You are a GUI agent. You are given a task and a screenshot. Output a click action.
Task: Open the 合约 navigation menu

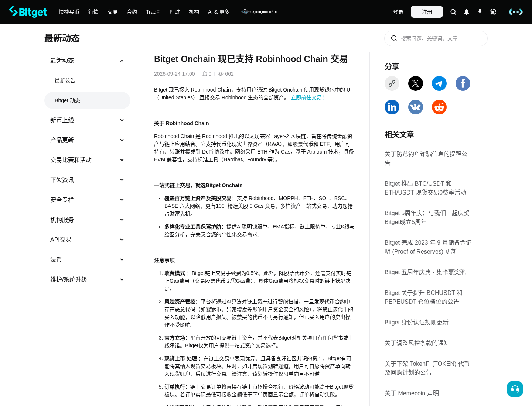pyautogui.click(x=132, y=12)
